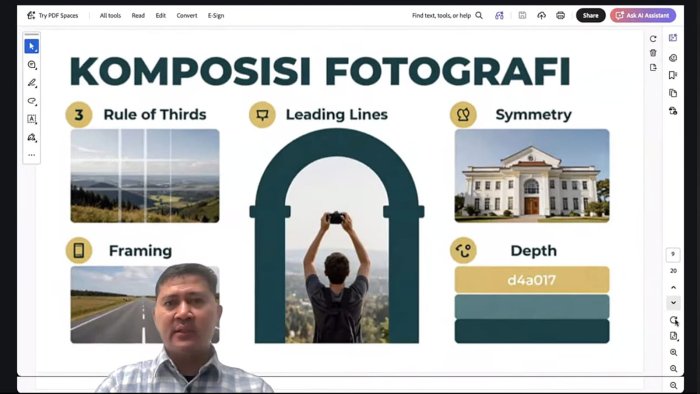
Task: Click the Symmetry heading
Action: [533, 115]
